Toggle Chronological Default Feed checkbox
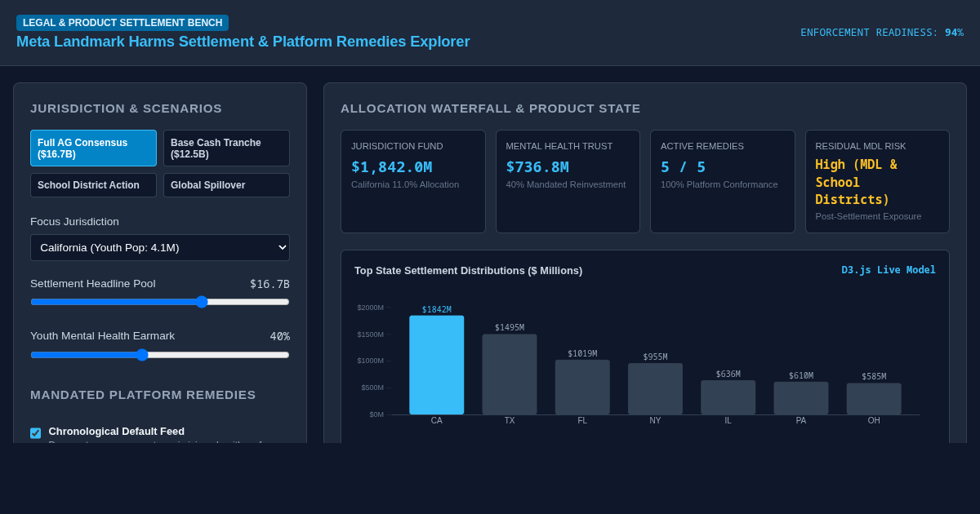This screenshot has height=514, width=980. pyautogui.click(x=35, y=433)
